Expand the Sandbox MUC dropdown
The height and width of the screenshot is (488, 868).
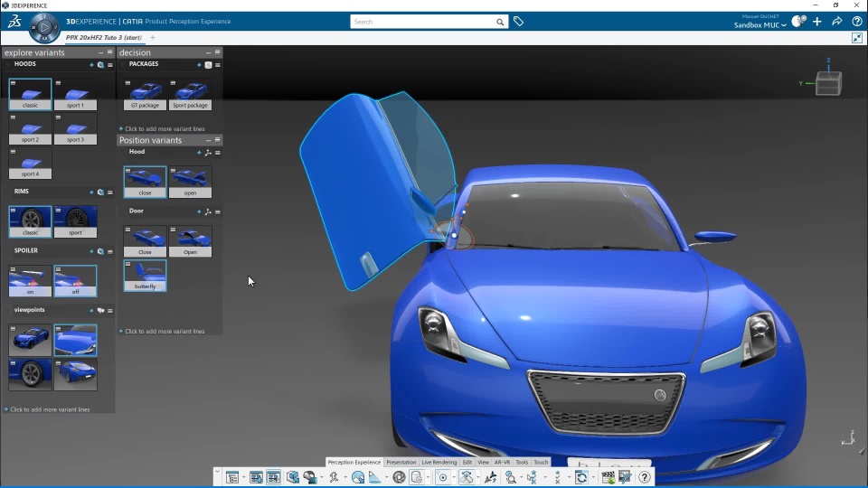tap(760, 25)
